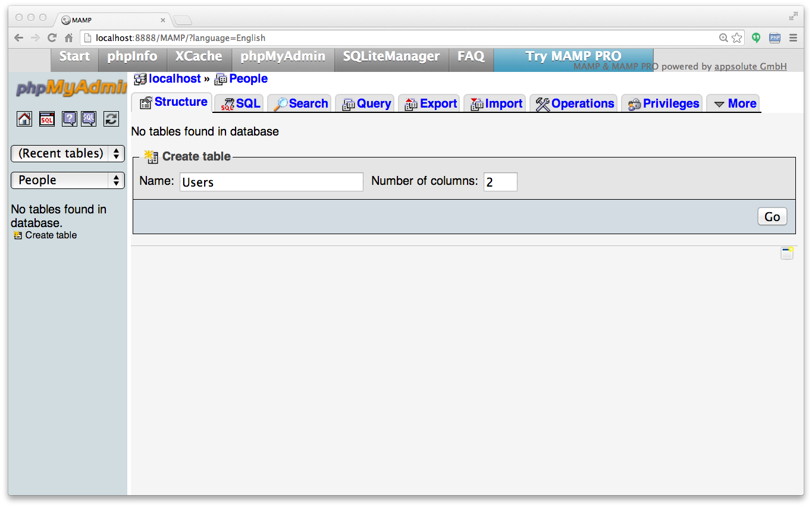Click People breadcrumb link

coord(248,78)
